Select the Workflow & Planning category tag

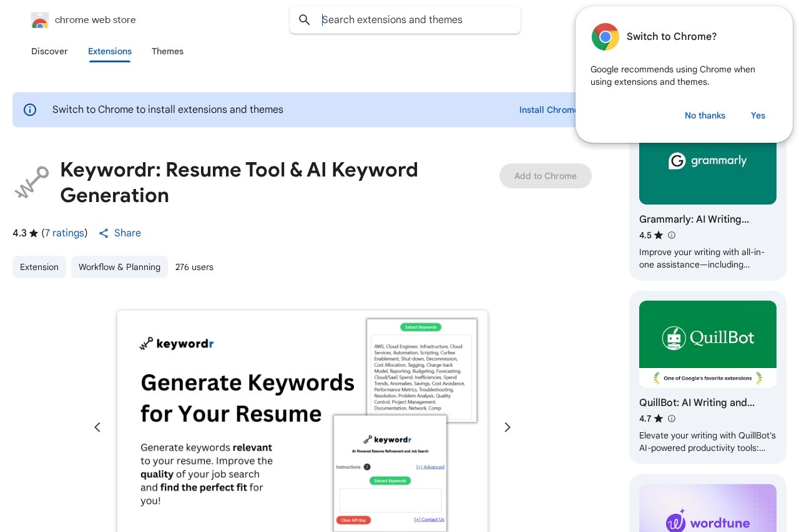pyautogui.click(x=119, y=267)
